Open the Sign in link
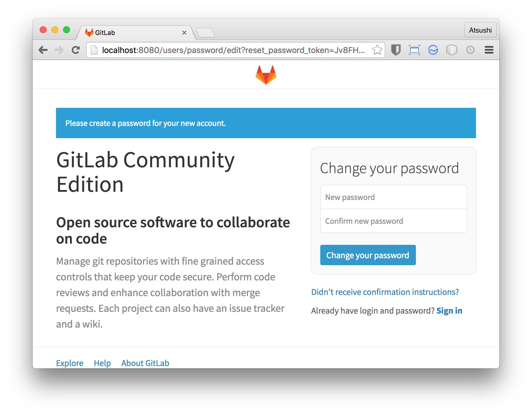Screen dimensions: 532x415 pyautogui.click(x=449, y=311)
